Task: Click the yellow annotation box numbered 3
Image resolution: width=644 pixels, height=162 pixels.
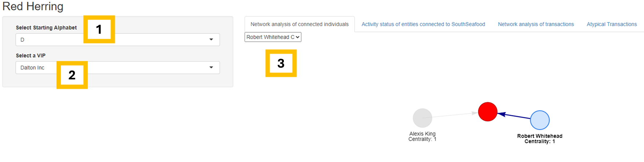Action: [x=281, y=63]
